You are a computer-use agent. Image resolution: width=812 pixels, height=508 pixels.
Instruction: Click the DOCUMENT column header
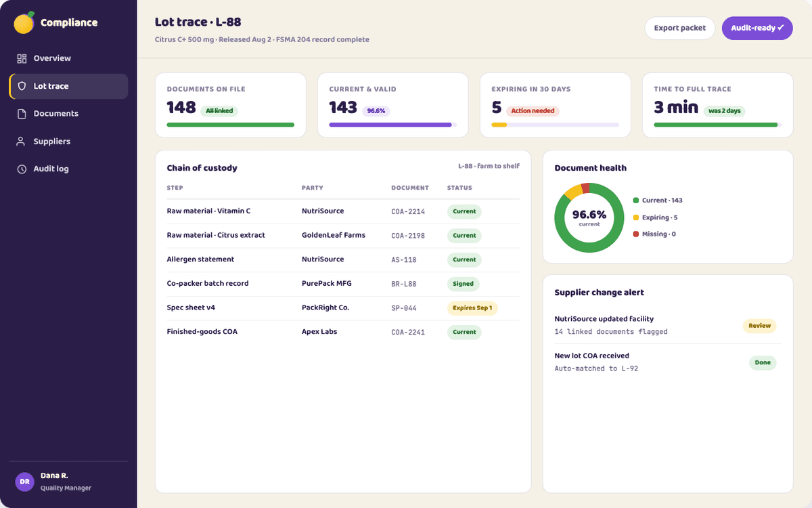(x=410, y=188)
